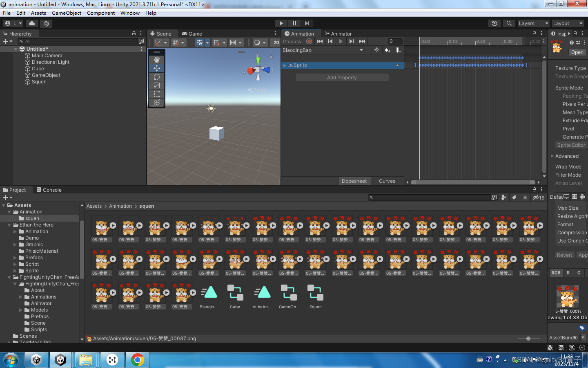Viewport: 588px width, 368px height.
Task: Open Chrome from the taskbar
Action: click(138, 360)
